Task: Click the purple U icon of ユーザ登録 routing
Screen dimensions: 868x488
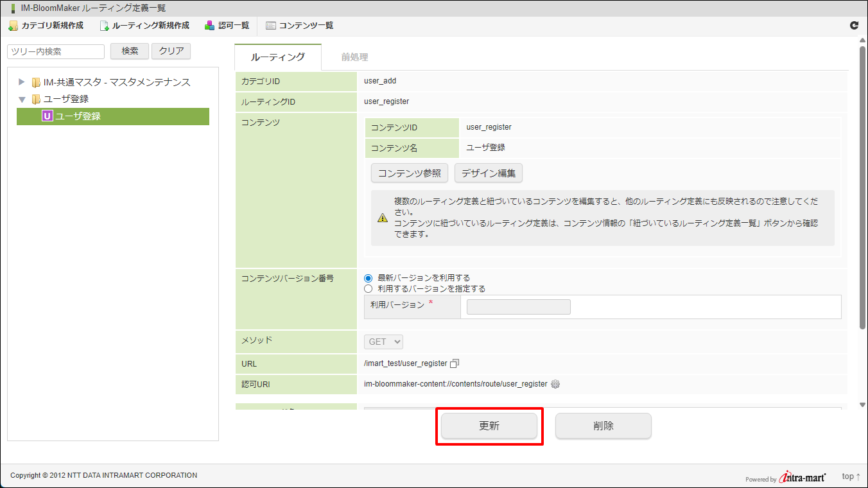Action: pyautogui.click(x=47, y=116)
